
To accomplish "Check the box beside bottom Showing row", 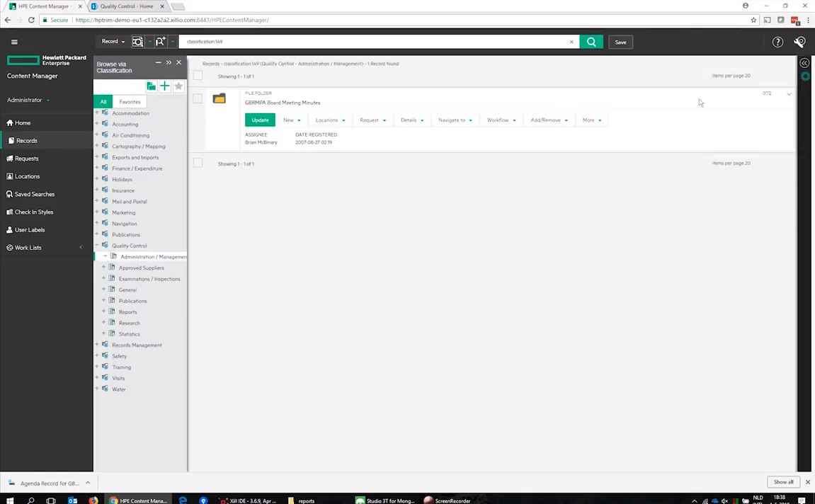I will 198,164.
